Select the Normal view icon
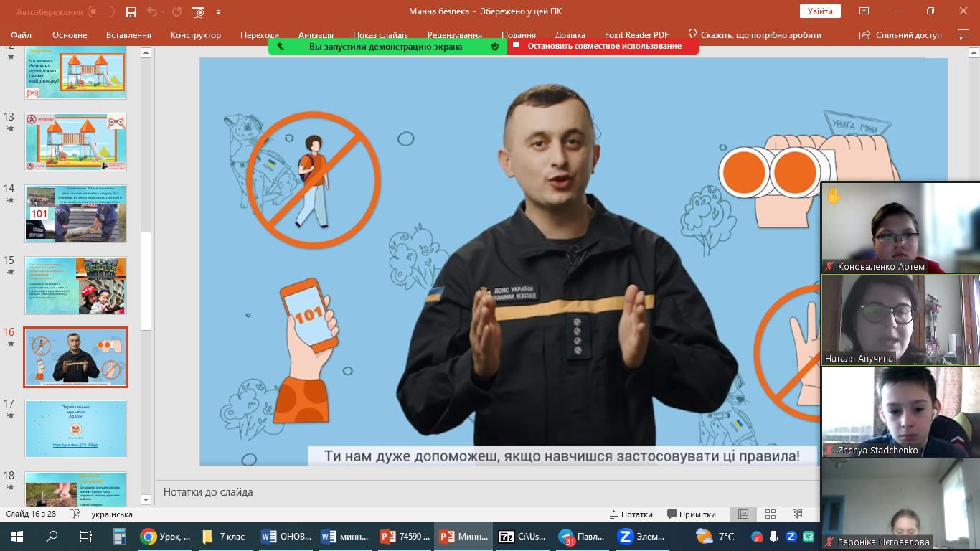This screenshot has width=980, height=551. (743, 514)
